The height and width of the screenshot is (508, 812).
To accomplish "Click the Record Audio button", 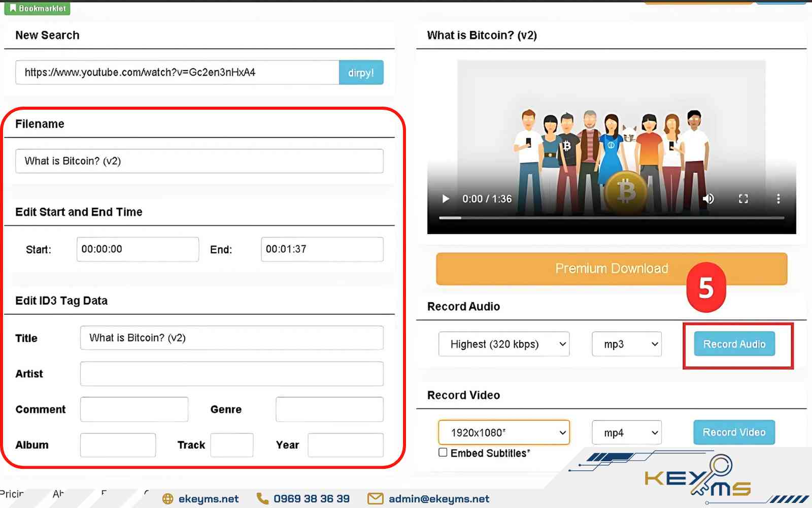I will pos(734,344).
